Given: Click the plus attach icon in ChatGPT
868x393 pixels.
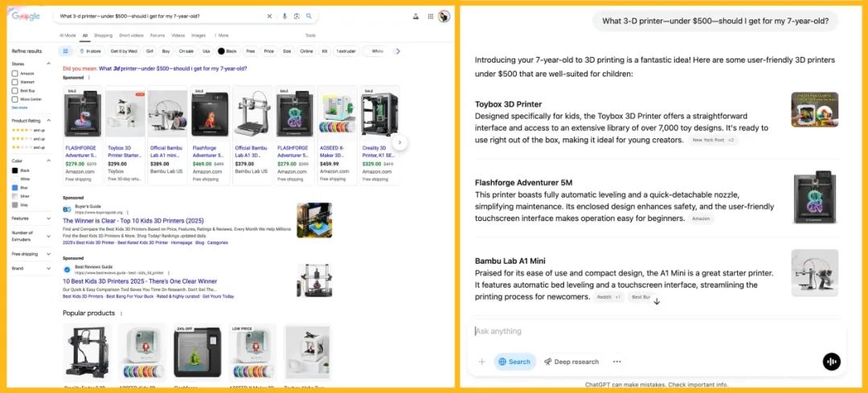Looking at the screenshot, I should [x=481, y=362].
